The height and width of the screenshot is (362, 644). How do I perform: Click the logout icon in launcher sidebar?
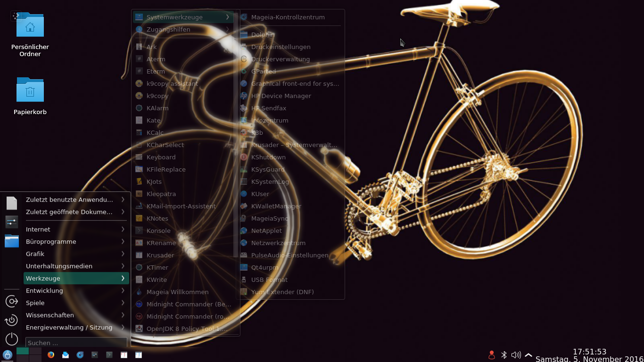click(12, 301)
